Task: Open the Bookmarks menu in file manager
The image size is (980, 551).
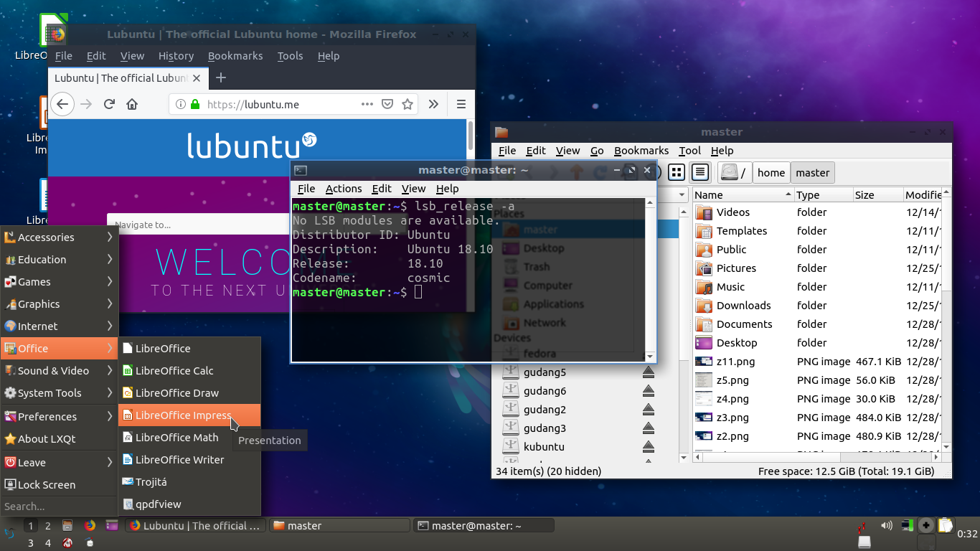Action: click(x=641, y=151)
